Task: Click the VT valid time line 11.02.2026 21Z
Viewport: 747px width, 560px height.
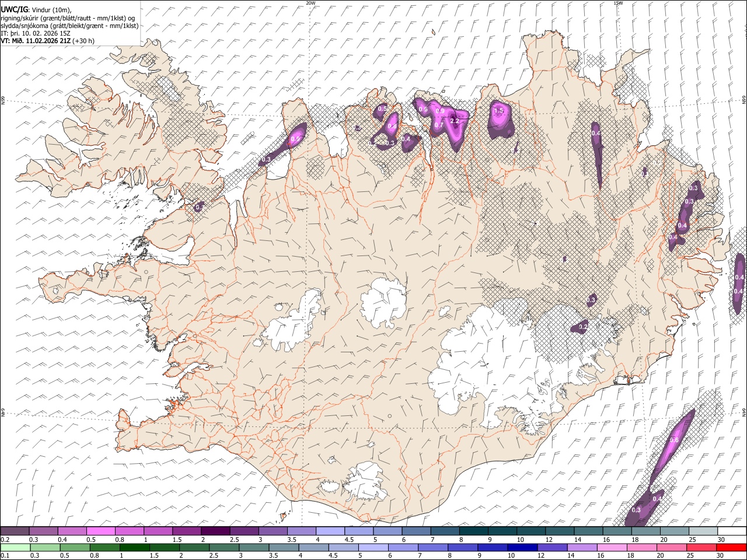Action: [x=47, y=41]
